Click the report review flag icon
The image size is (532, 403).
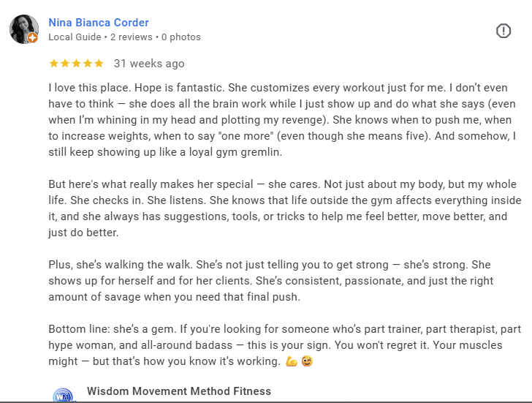pyautogui.click(x=503, y=31)
